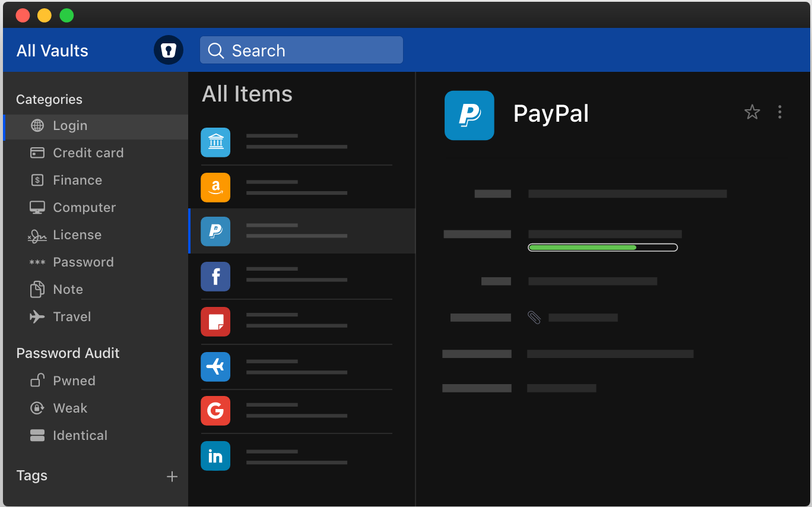The height and width of the screenshot is (507, 812).
Task: Select the Login category
Action: point(96,126)
